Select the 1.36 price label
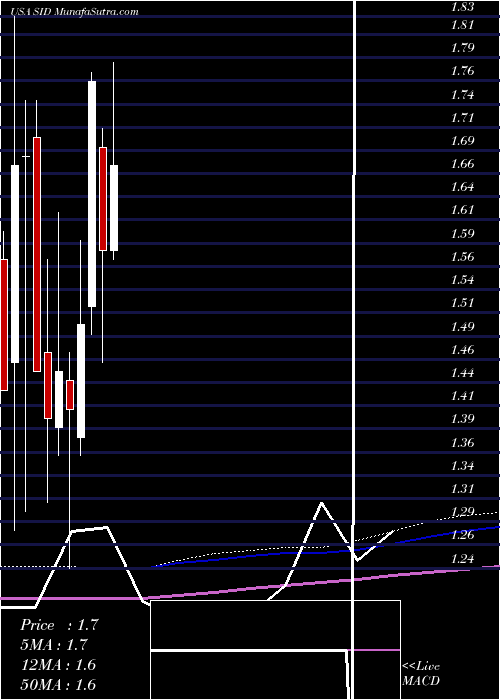This screenshot has height=700, width=500. (x=463, y=442)
